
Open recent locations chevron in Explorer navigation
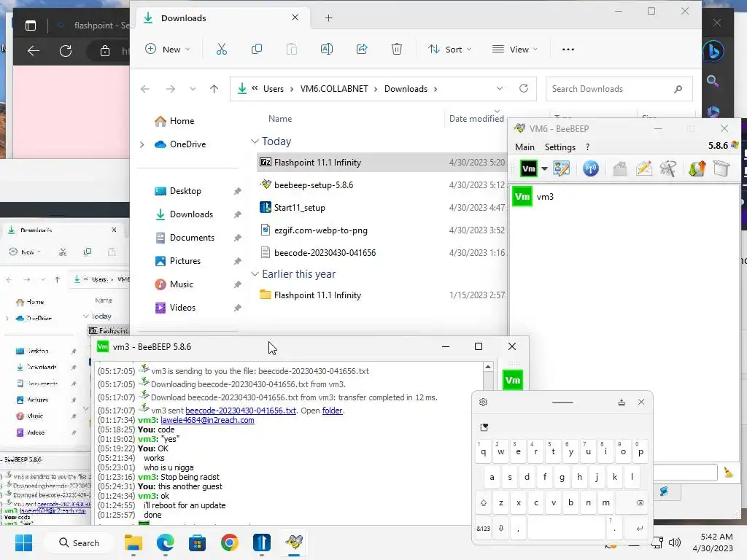(x=193, y=88)
